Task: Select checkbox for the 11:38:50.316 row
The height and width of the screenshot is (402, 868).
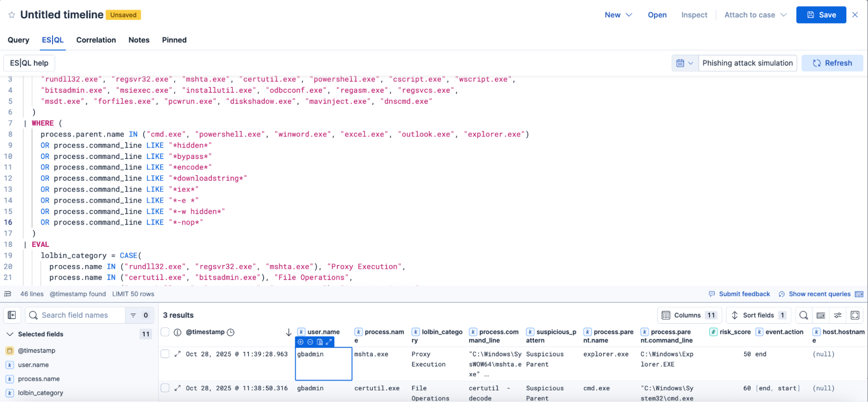Action: pos(165,388)
